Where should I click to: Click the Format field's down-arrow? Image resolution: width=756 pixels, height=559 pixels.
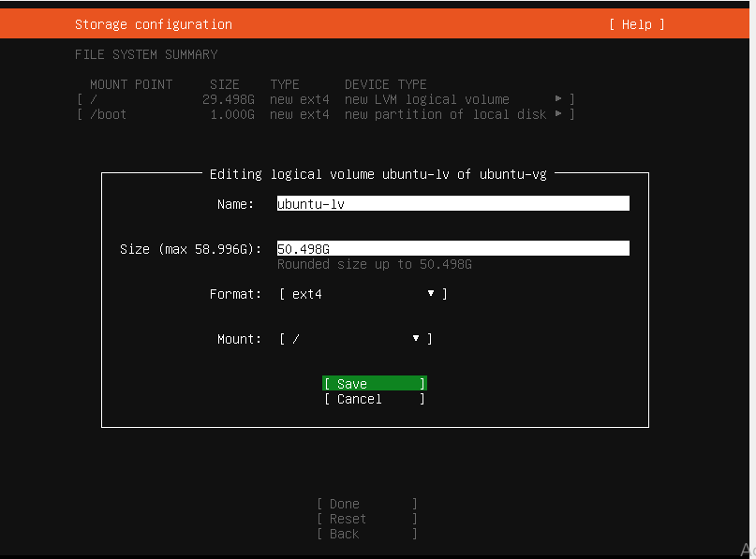(x=431, y=294)
